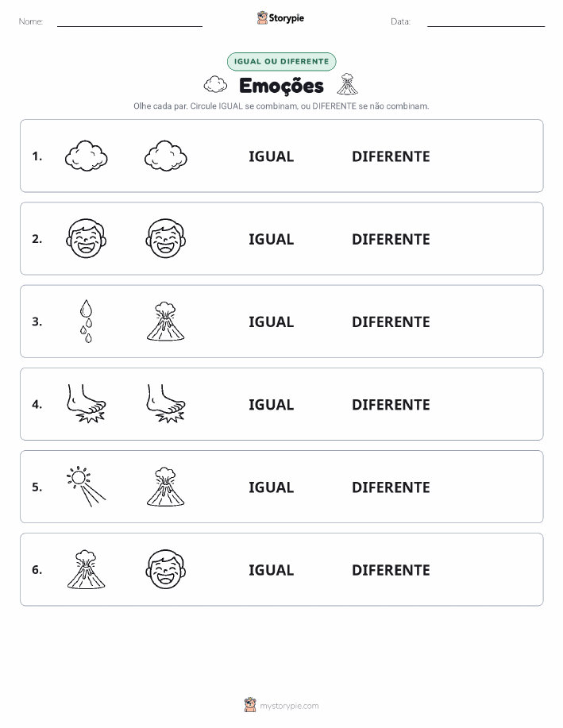
Task: Click the volcano icon in row 6
Action: click(87, 569)
